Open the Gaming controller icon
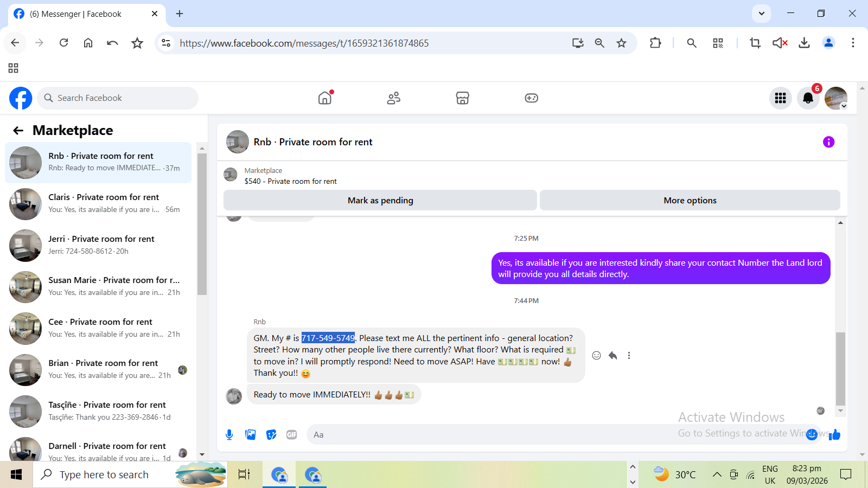 [x=531, y=98]
